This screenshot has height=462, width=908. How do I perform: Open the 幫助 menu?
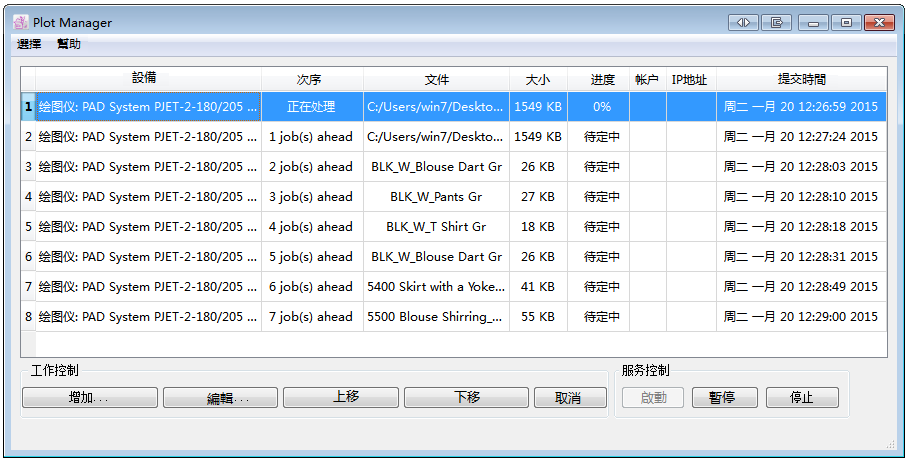pyautogui.click(x=69, y=44)
